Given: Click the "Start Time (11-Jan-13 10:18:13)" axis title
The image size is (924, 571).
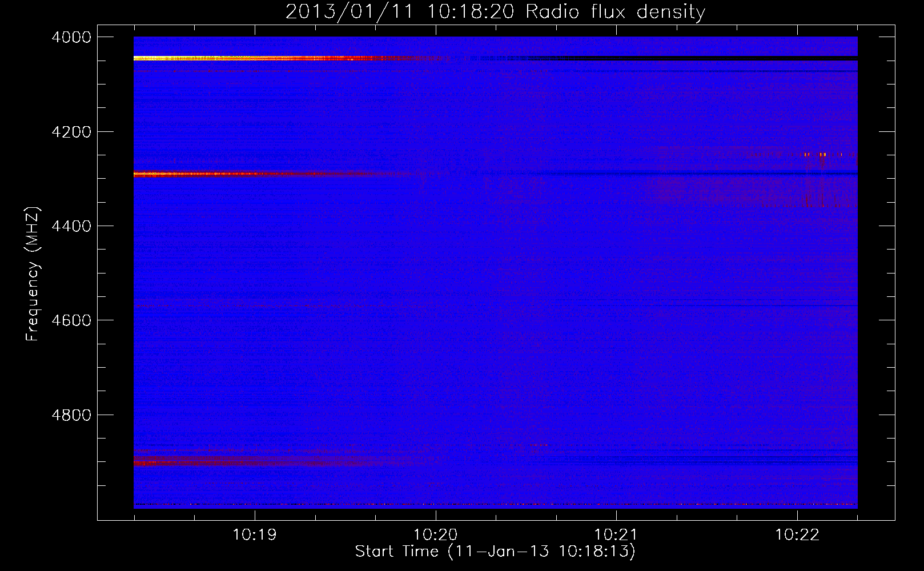Looking at the screenshot, I should [x=495, y=552].
